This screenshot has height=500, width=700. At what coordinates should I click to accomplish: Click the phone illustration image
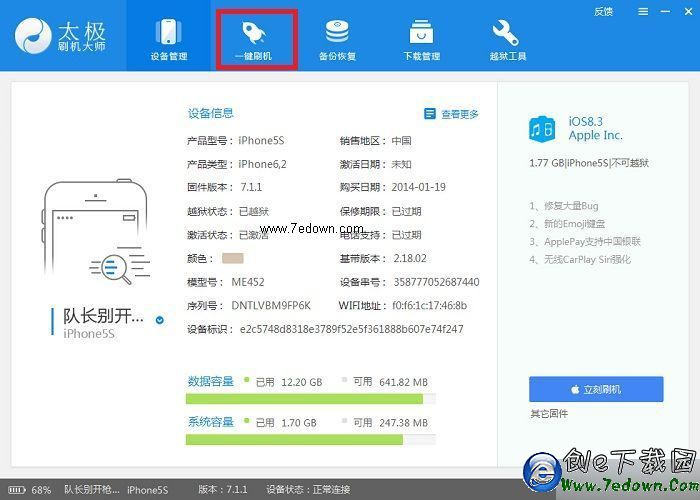tap(96, 232)
